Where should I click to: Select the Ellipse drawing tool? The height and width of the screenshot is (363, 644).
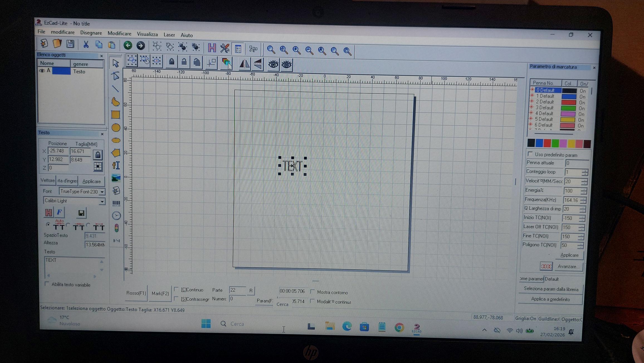pyautogui.click(x=116, y=140)
